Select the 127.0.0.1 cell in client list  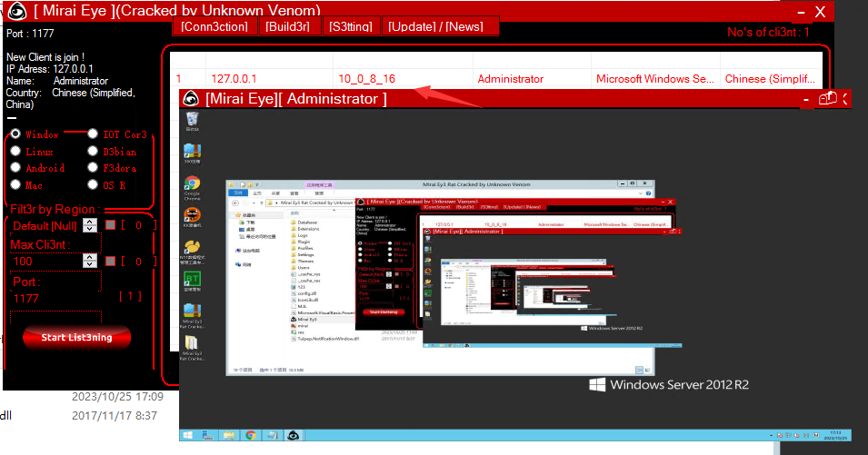[x=269, y=78]
